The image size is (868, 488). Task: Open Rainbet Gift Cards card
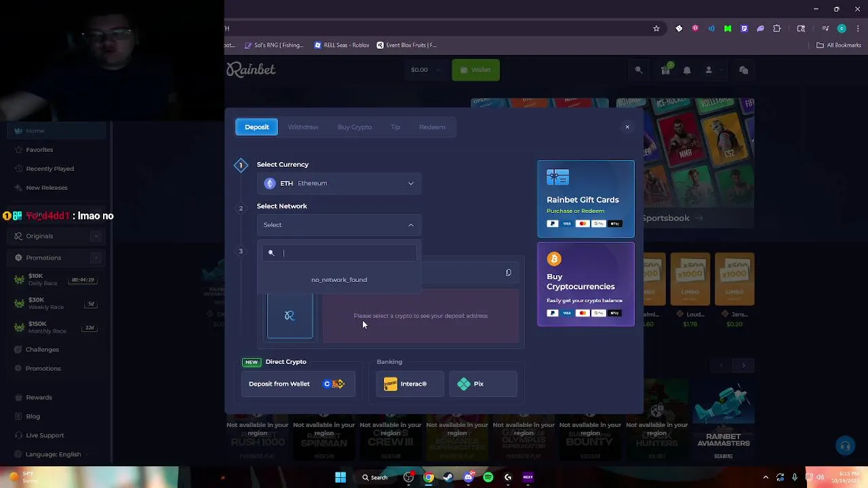pyautogui.click(x=586, y=199)
